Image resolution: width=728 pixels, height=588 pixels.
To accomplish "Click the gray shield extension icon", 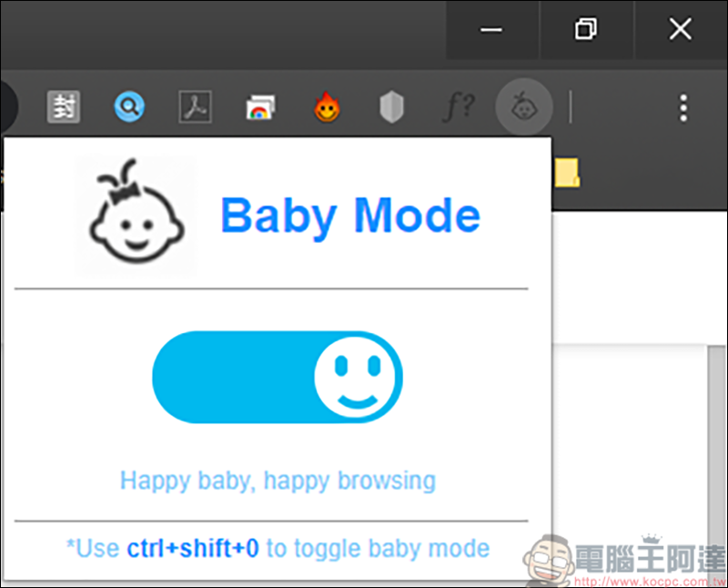I will coord(392,107).
